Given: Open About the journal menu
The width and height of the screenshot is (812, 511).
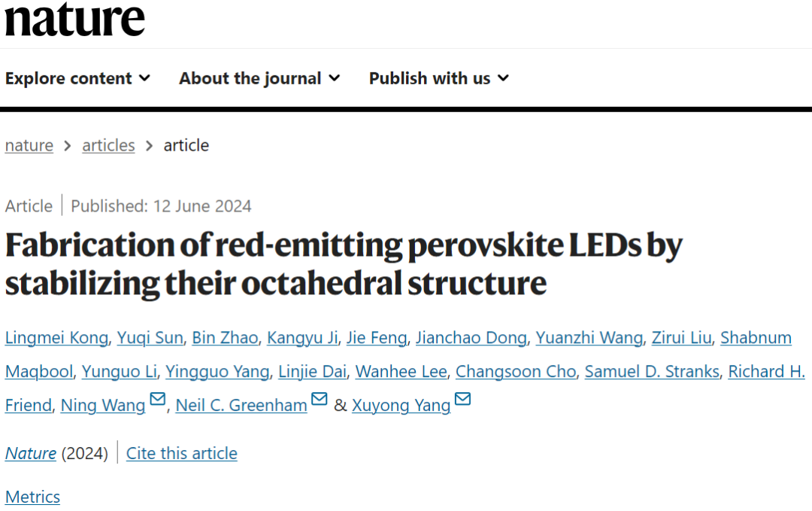Looking at the screenshot, I should [259, 78].
